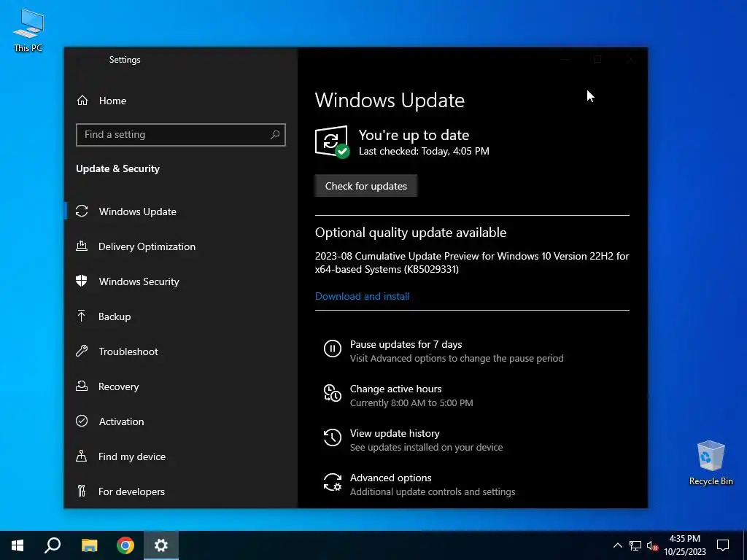Select the This PC desktop icon
Image resolution: width=747 pixels, height=560 pixels.
coord(28,31)
